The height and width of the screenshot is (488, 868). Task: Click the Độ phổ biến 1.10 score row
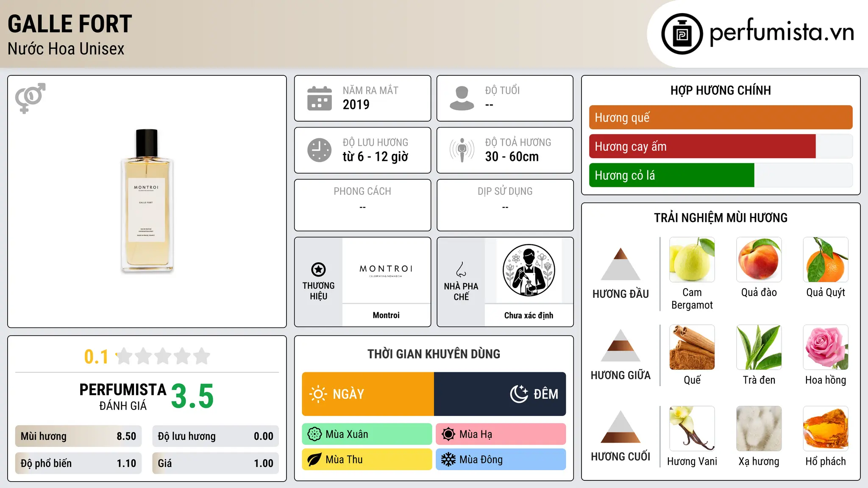point(78,463)
